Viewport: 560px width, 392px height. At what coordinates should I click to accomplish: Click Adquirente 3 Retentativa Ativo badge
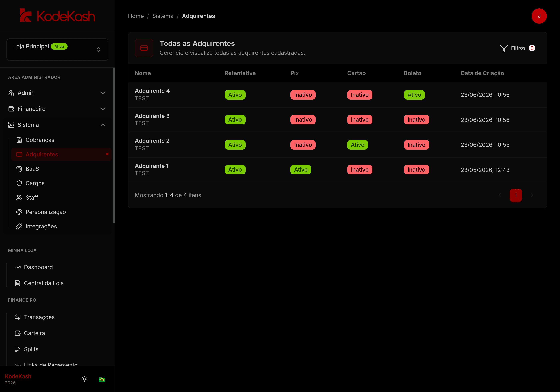click(235, 120)
